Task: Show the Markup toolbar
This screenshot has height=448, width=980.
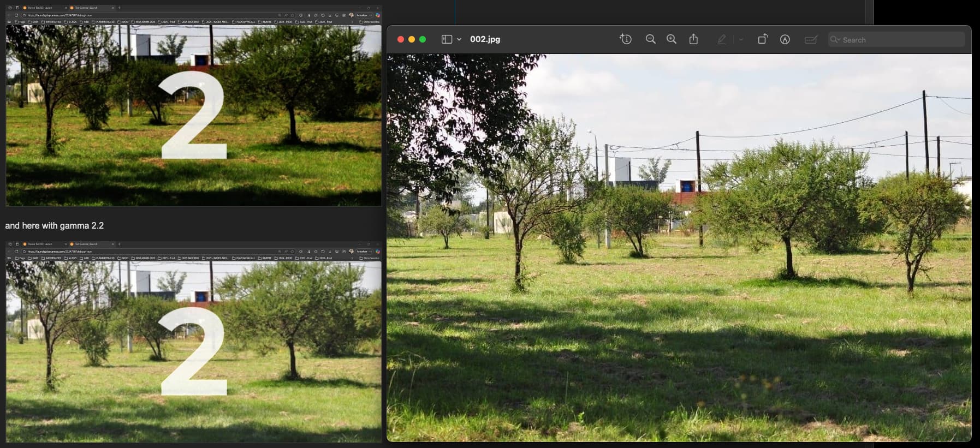Action: (x=785, y=39)
